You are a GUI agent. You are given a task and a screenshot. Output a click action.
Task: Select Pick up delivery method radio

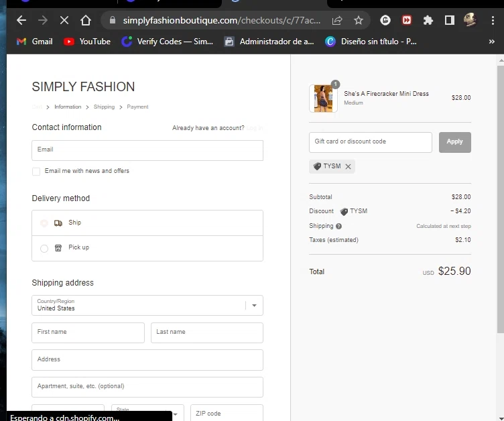[44, 248]
